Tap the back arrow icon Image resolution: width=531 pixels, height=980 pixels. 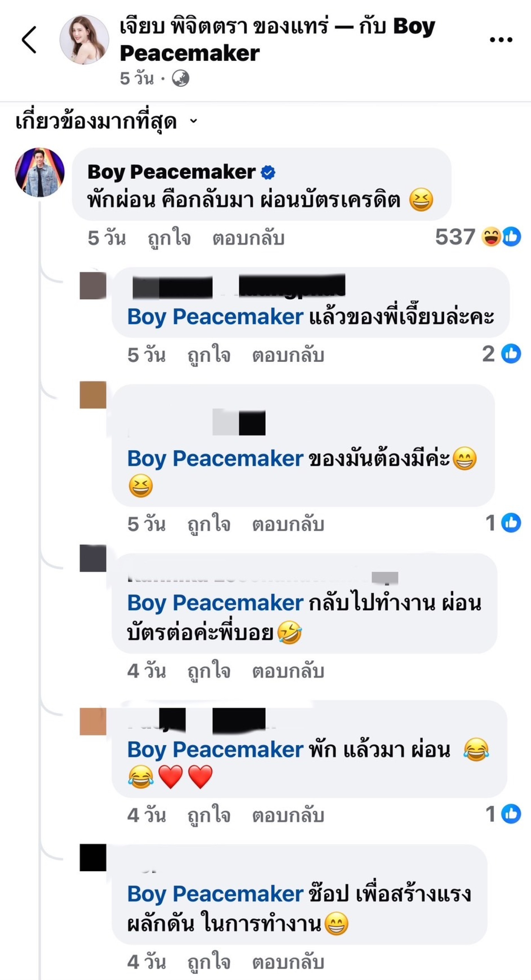(29, 39)
